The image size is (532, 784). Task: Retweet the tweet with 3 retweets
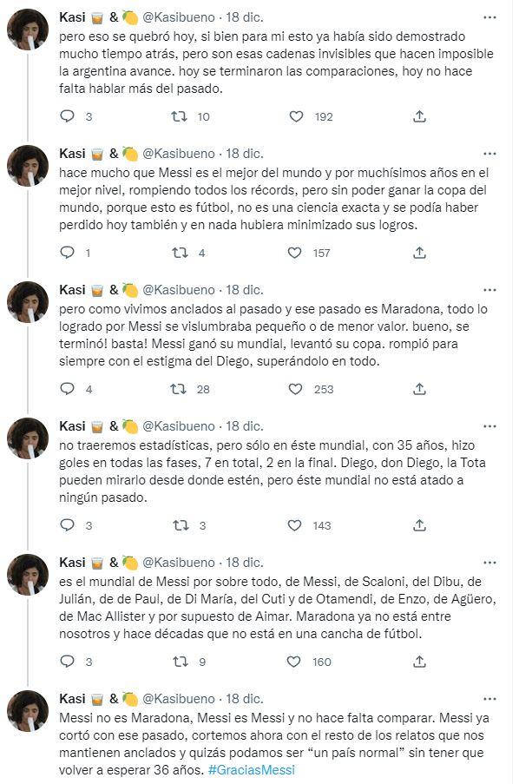[x=181, y=525]
